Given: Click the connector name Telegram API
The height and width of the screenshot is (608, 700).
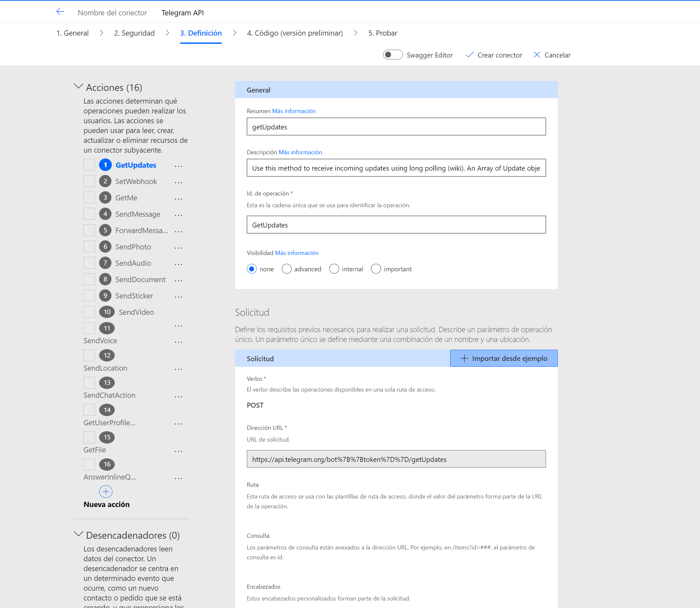Looking at the screenshot, I should point(182,12).
